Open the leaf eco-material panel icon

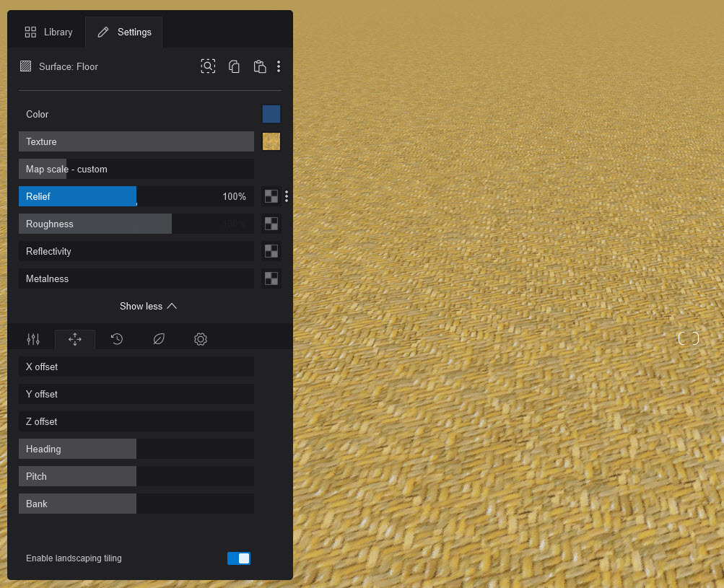(159, 338)
